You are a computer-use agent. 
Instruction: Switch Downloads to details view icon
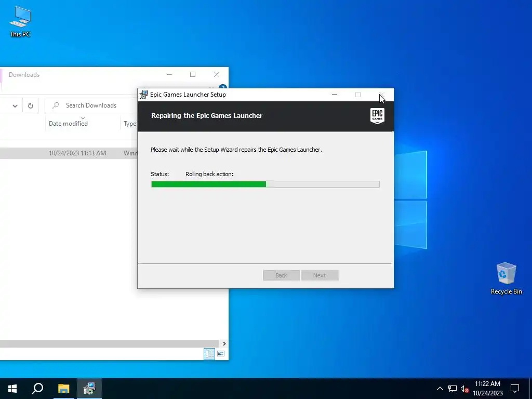tap(209, 354)
